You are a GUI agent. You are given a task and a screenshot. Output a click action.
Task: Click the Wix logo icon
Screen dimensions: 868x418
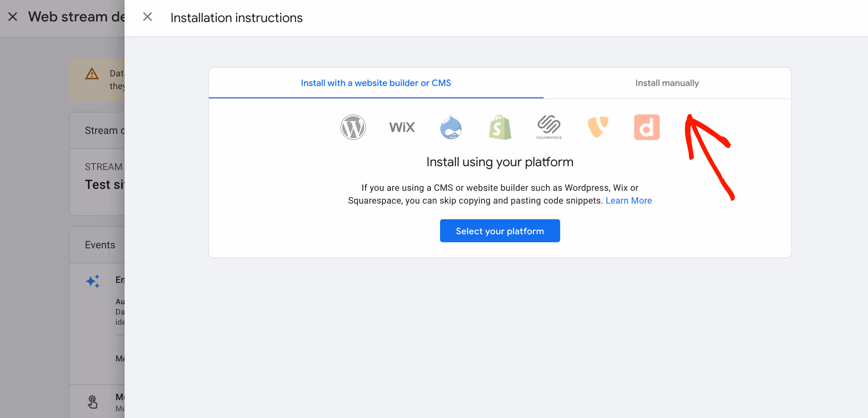coord(402,127)
